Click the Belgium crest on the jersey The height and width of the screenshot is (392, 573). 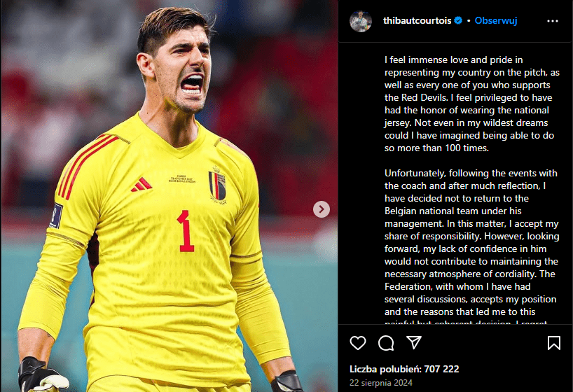coord(218,185)
